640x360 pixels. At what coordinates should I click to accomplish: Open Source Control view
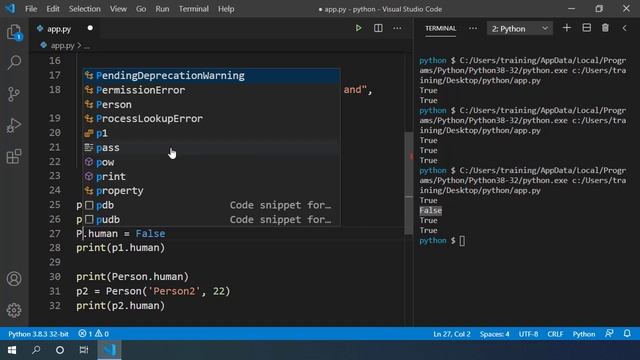pyautogui.click(x=14, y=94)
